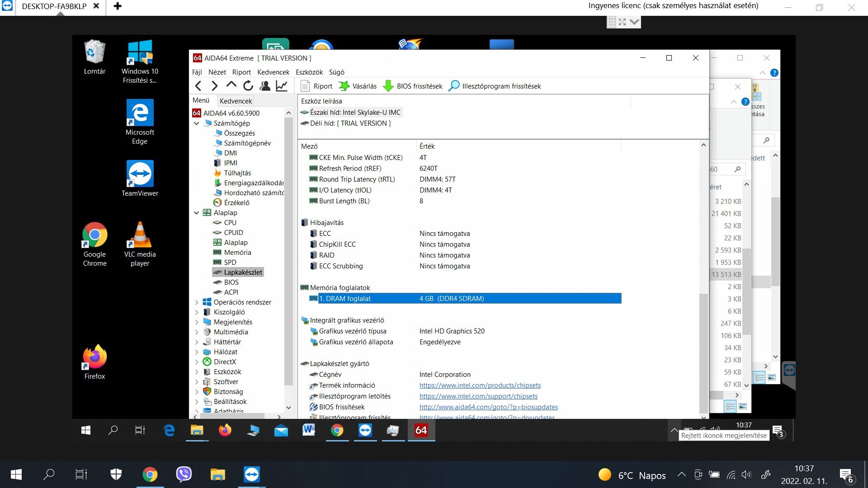Open the intel.com/products/chipsets link

click(480, 385)
